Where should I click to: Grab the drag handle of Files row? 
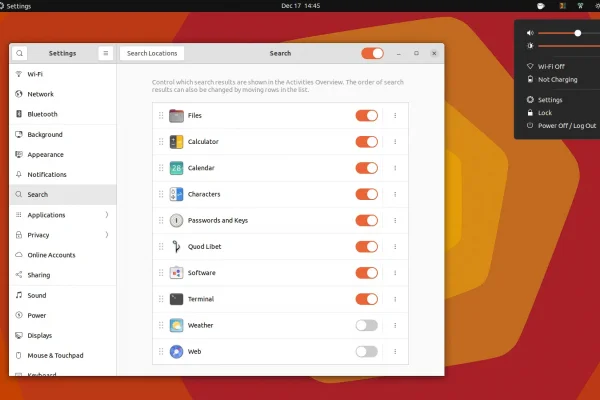[x=161, y=115]
